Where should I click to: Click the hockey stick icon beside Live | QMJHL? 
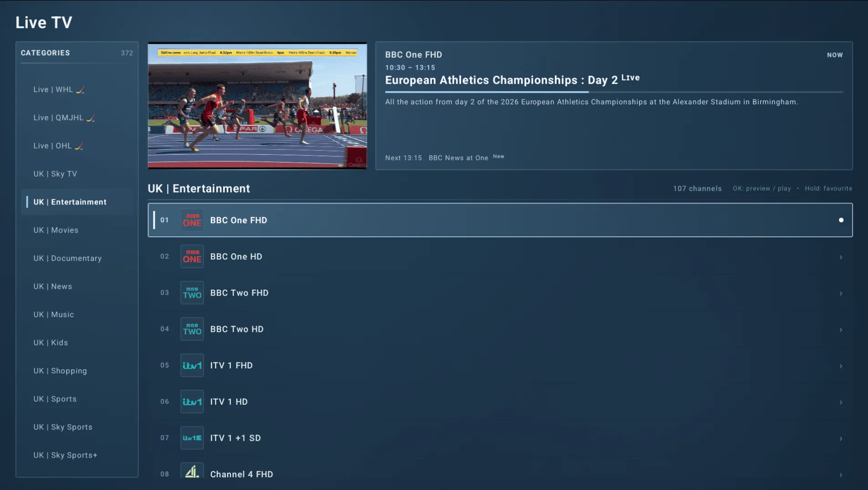pos(91,118)
